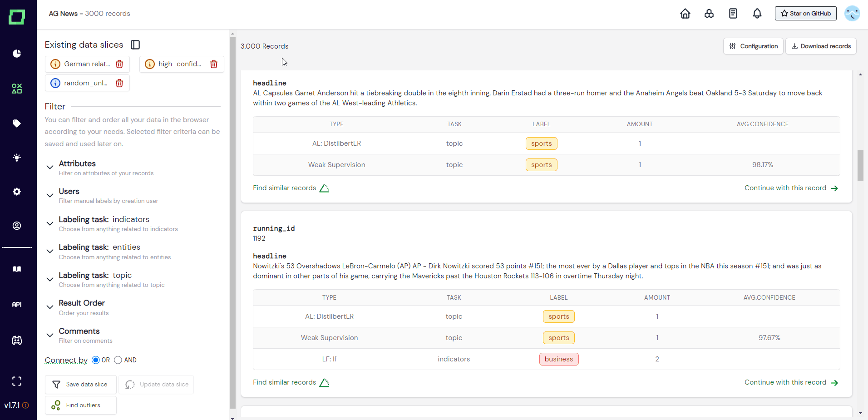The width and height of the screenshot is (868, 420).
Task: Show info for high_confid... slice
Action: pos(150,64)
